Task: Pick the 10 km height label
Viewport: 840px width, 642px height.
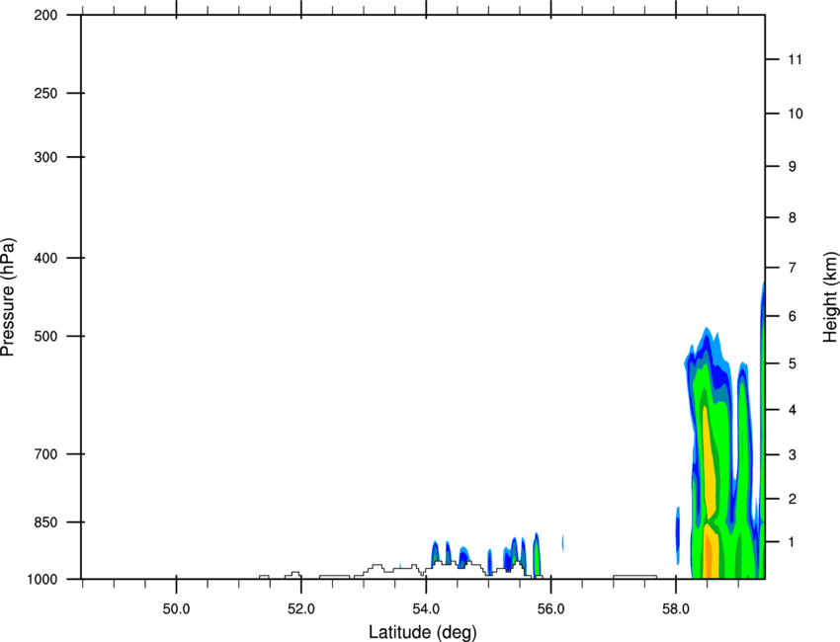Action: (796, 114)
